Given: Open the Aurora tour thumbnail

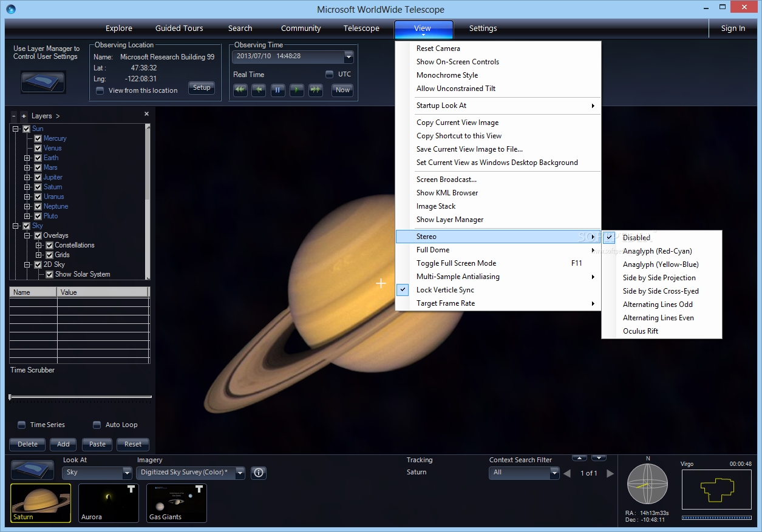Looking at the screenshot, I should point(109,503).
